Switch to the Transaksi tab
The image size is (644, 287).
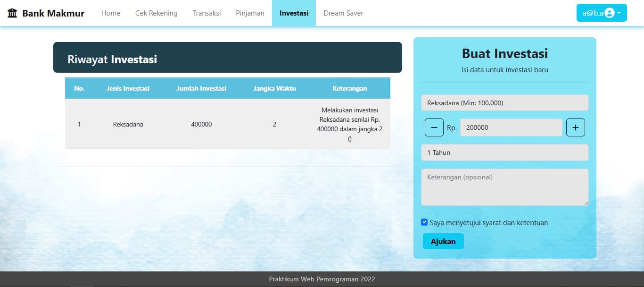pos(206,13)
